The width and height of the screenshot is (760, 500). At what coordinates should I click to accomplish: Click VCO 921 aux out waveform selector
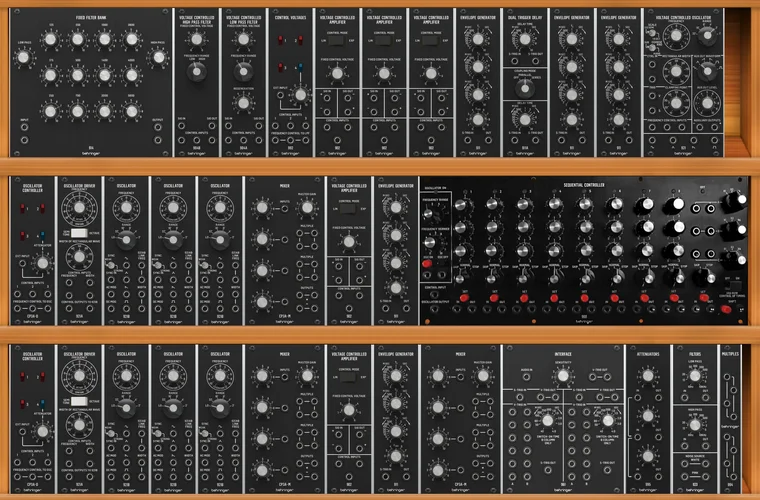(707, 71)
